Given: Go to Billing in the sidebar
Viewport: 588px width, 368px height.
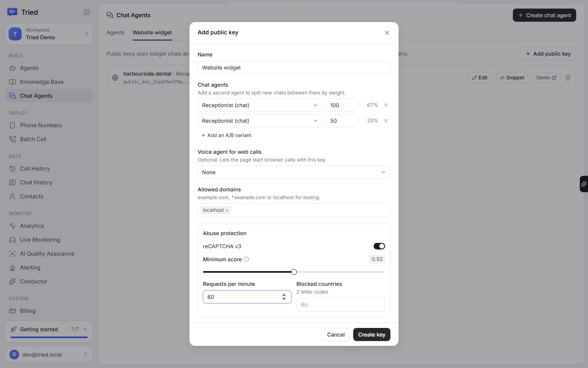Looking at the screenshot, I should [49, 311].
